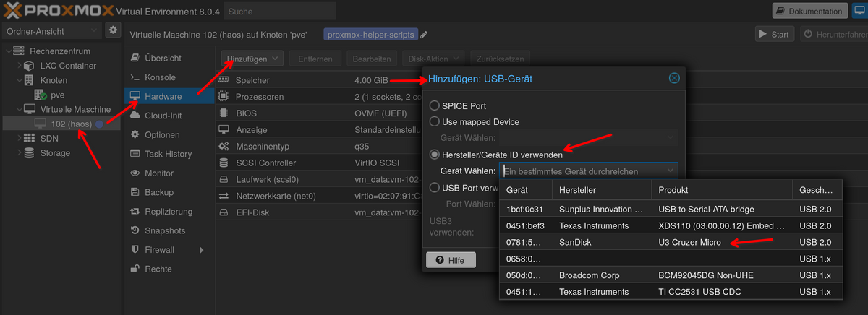Click the pve node icon

(x=41, y=95)
